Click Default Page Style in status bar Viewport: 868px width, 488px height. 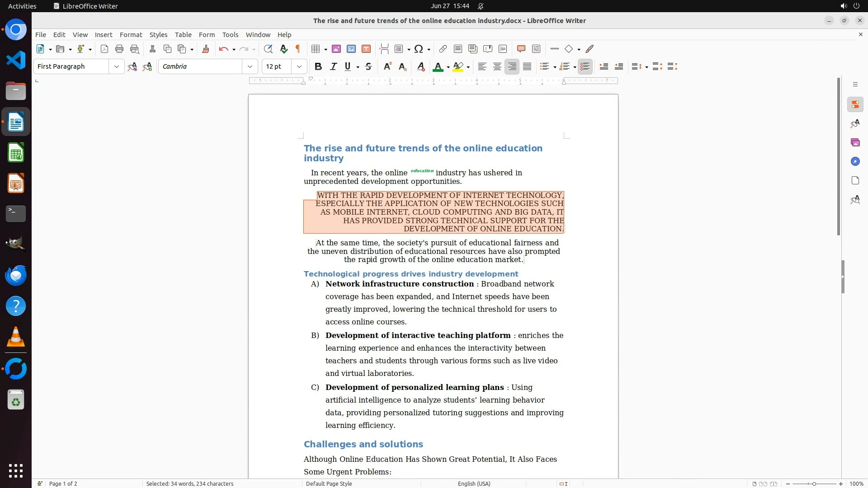point(329,483)
